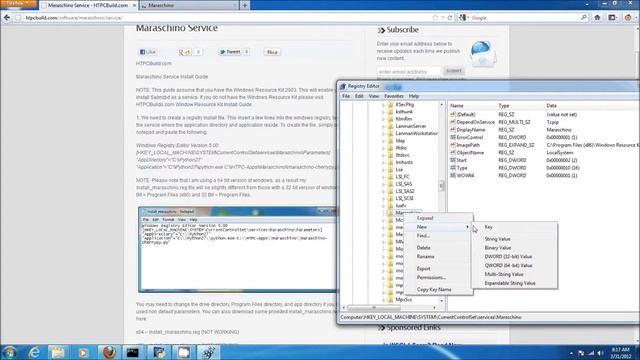
Task: Bookmark page using the star icon
Action: [x=435, y=18]
